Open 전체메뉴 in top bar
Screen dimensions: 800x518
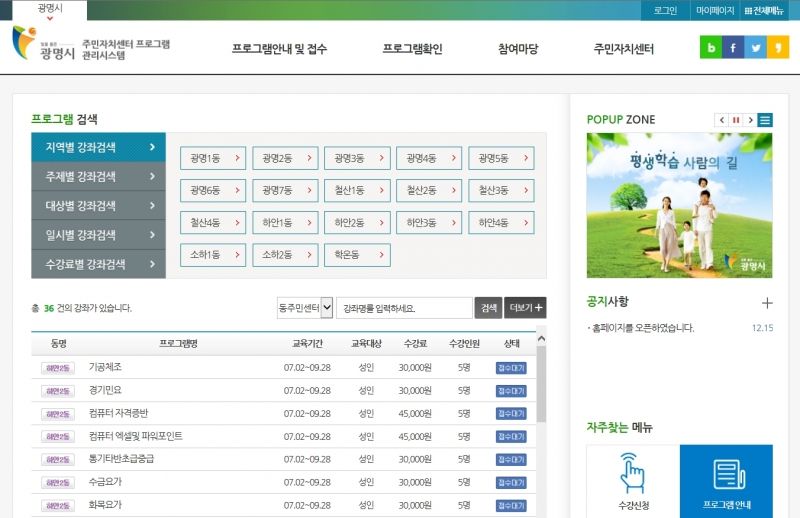click(764, 10)
